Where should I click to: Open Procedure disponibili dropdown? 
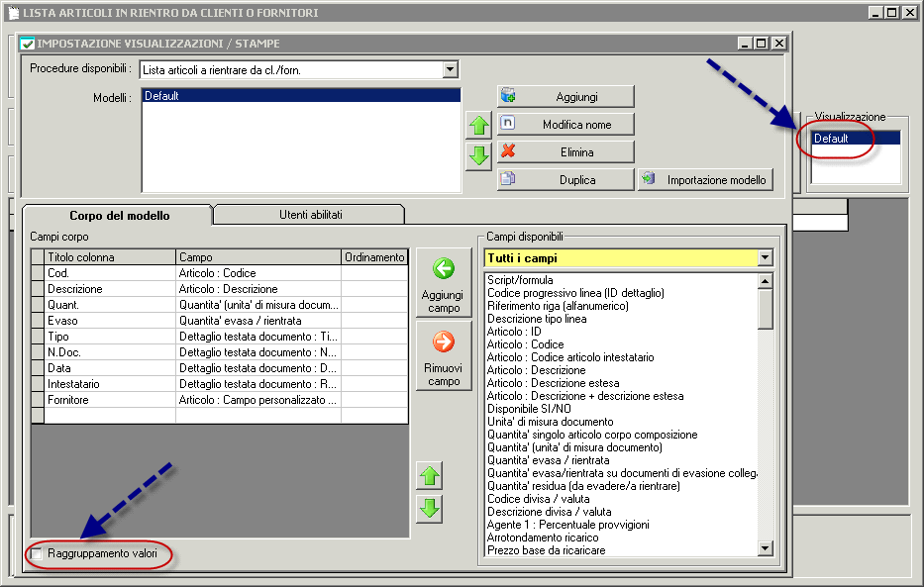[x=451, y=69]
